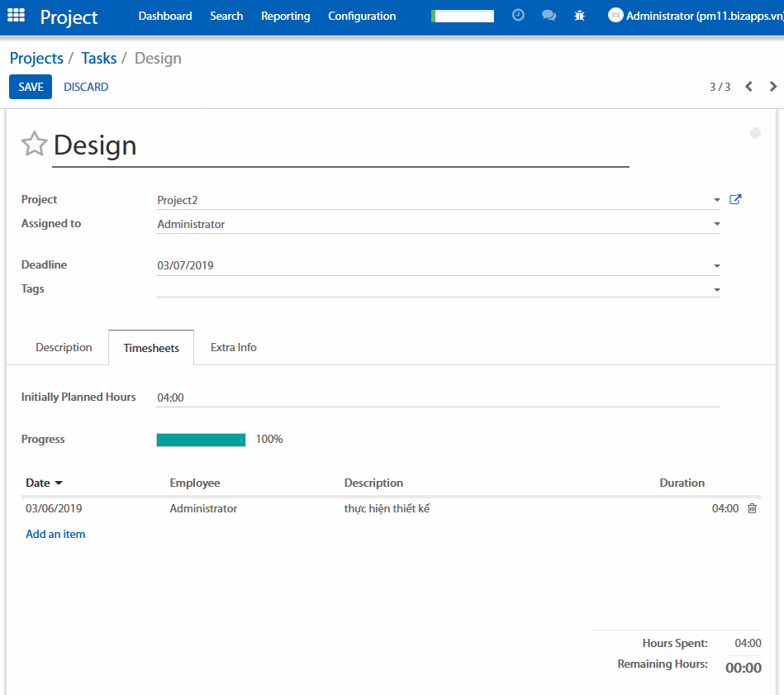This screenshot has width=784, height=695.
Task: Delete the timesheet entry with trash icon
Action: (752, 509)
